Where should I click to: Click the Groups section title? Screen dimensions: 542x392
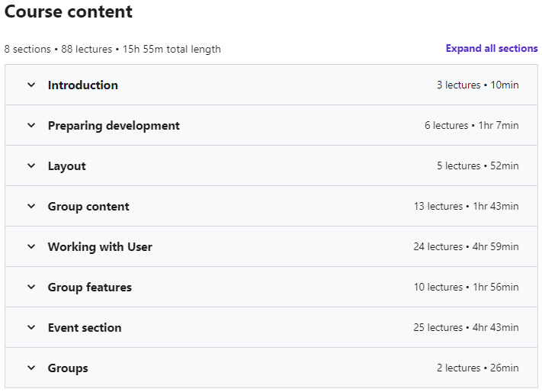(68, 368)
